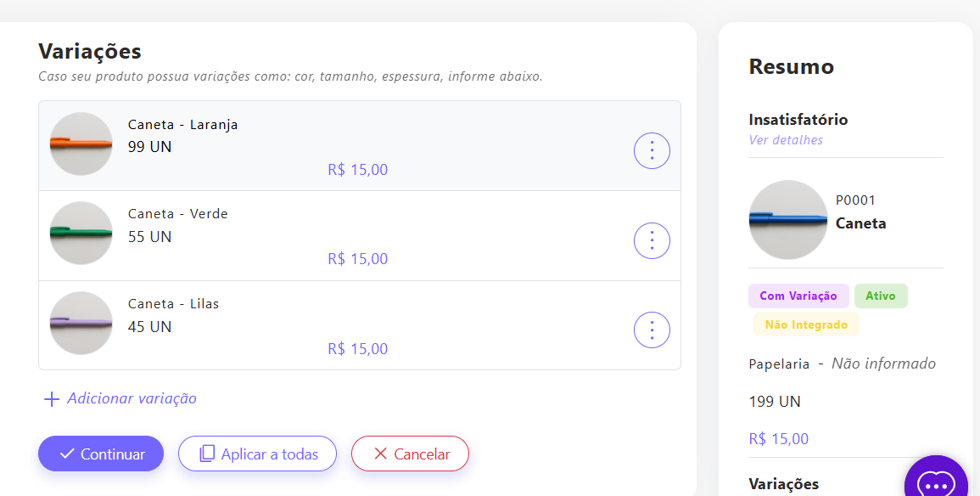Click the X icon on Cancelar
This screenshot has width=980, height=496.
click(380, 454)
